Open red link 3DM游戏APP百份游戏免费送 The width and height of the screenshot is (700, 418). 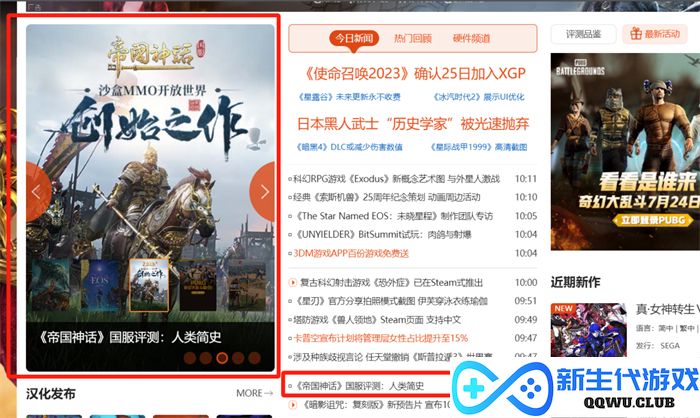(349, 253)
